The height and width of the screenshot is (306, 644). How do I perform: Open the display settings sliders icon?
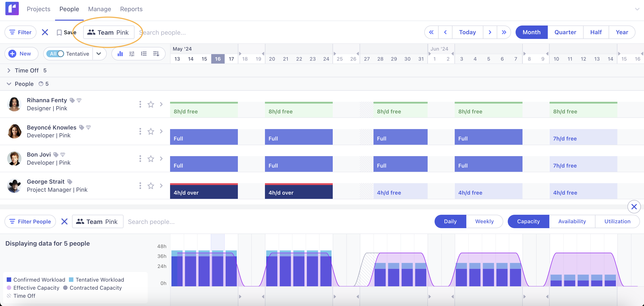(x=132, y=53)
